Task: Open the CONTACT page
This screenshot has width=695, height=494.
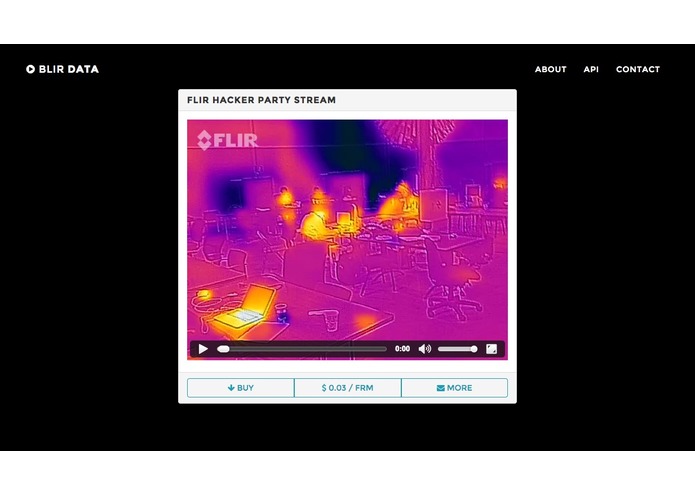Action: [638, 69]
